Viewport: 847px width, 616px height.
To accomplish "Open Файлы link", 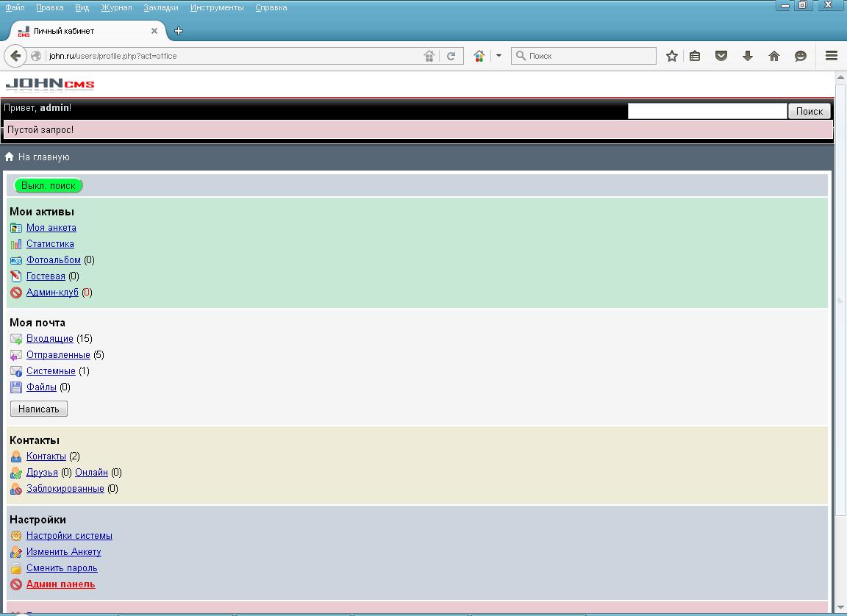I will 42,387.
